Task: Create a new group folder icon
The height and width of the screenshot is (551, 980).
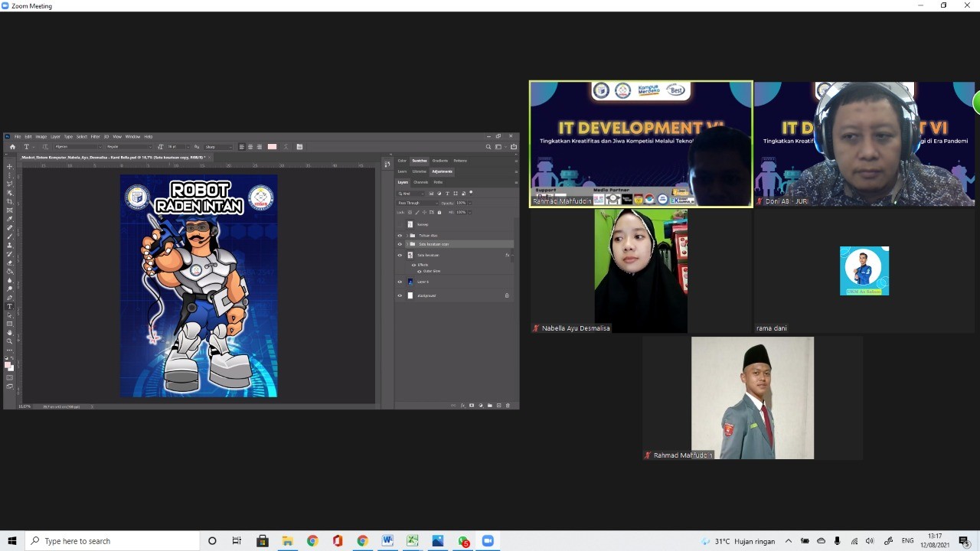Action: (x=490, y=406)
